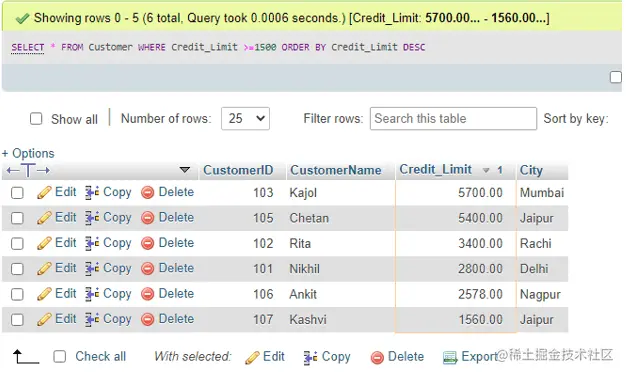Click the full texts toggle arrows icon
Image resolution: width=626 pixels, height=375 pixels.
pos(28,171)
